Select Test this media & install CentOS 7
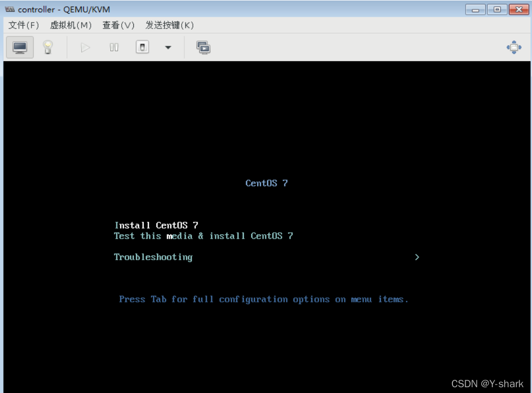The height and width of the screenshot is (393, 532). (x=202, y=235)
